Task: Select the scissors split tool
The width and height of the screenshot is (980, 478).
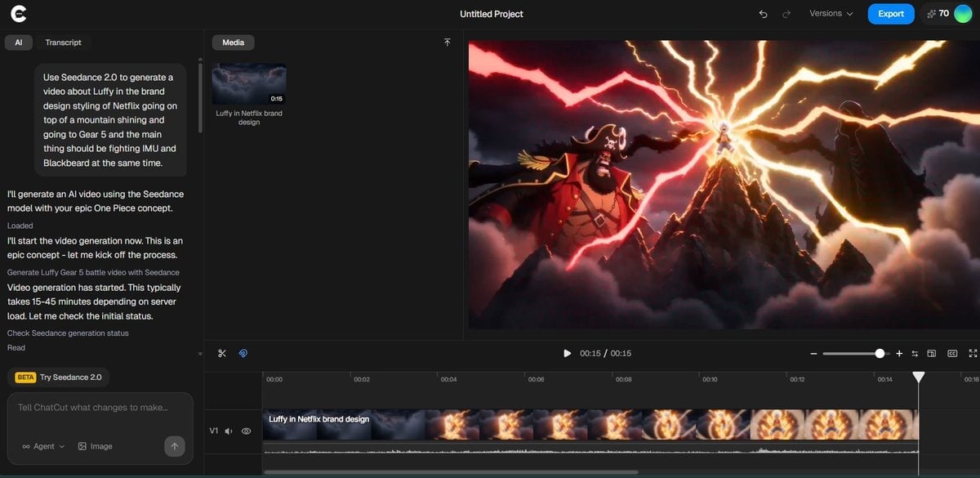Action: 222,353
